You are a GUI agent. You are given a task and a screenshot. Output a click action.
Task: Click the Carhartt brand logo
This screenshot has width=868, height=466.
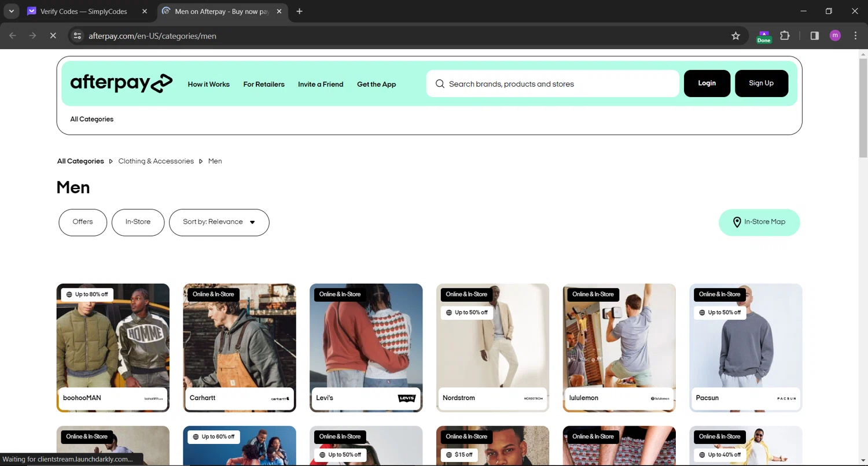point(280,398)
